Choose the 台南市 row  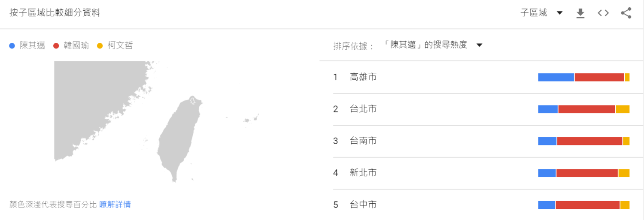pyautogui.click(x=481, y=141)
